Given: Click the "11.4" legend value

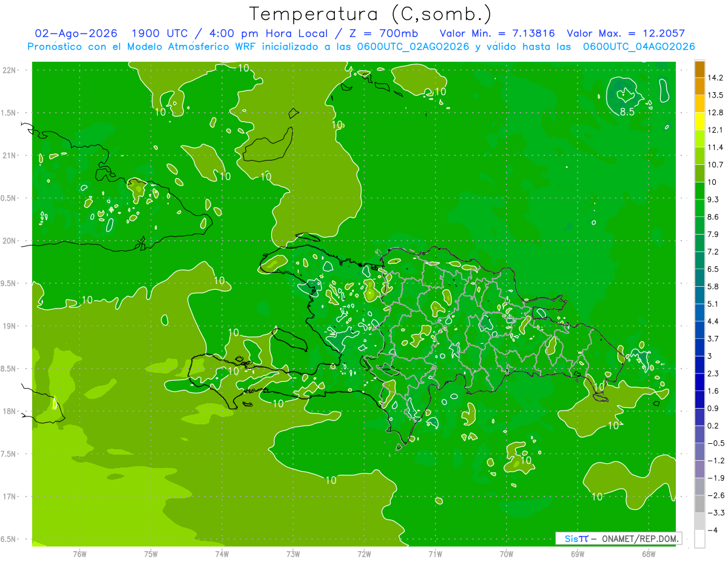Looking at the screenshot, I should (715, 147).
